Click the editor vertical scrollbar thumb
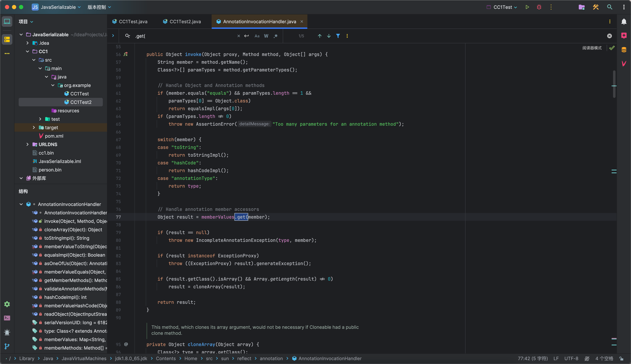 click(614, 84)
